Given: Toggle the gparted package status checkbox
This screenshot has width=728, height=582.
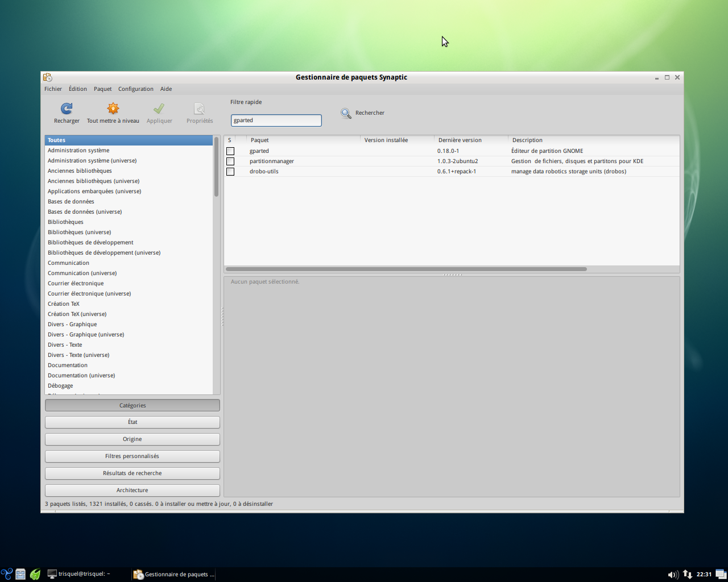Looking at the screenshot, I should tap(230, 151).
